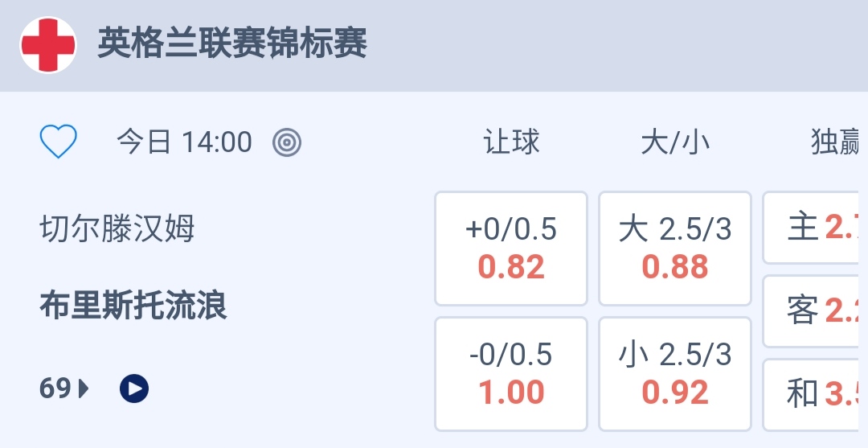Play the live stream for this match
868x448 pixels.
pos(134,389)
